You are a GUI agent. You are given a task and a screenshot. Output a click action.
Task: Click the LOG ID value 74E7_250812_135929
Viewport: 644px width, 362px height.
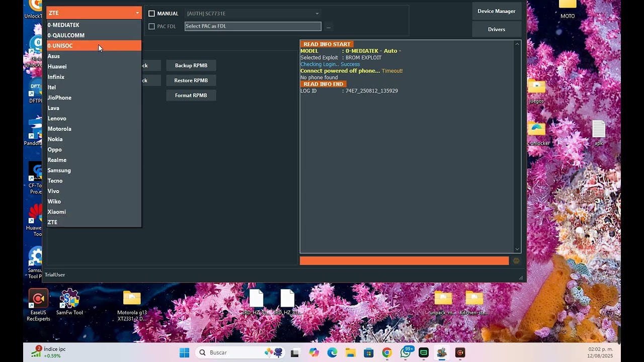point(372,91)
